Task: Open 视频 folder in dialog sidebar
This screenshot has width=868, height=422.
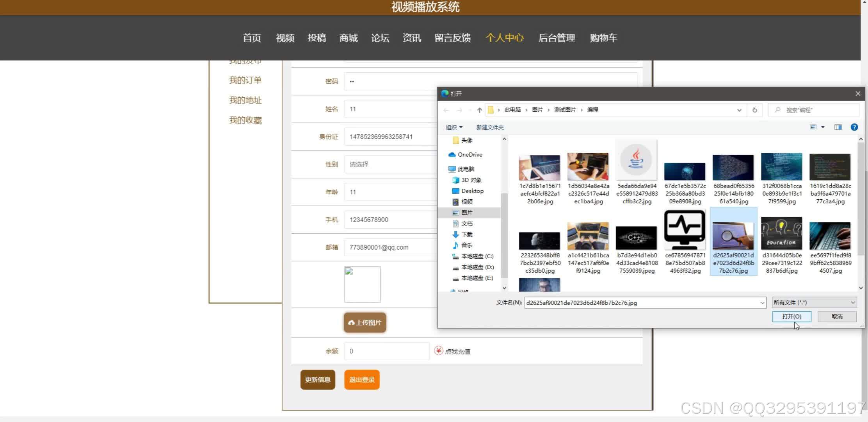Action: click(x=463, y=202)
